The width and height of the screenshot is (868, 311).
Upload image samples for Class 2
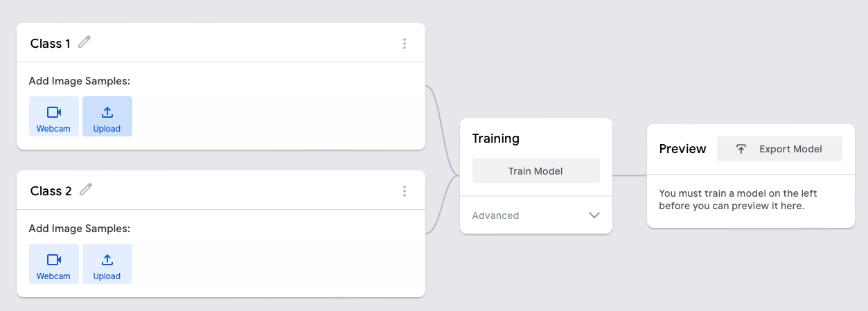pos(107,264)
